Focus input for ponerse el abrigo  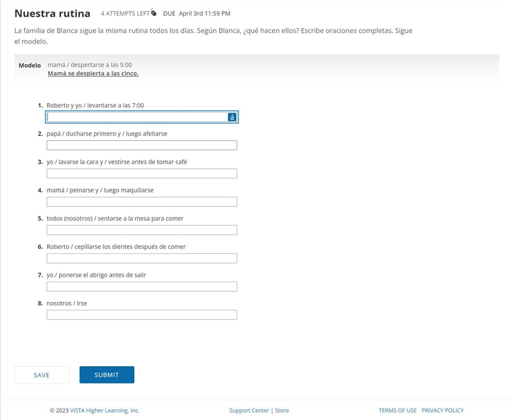[142, 287]
